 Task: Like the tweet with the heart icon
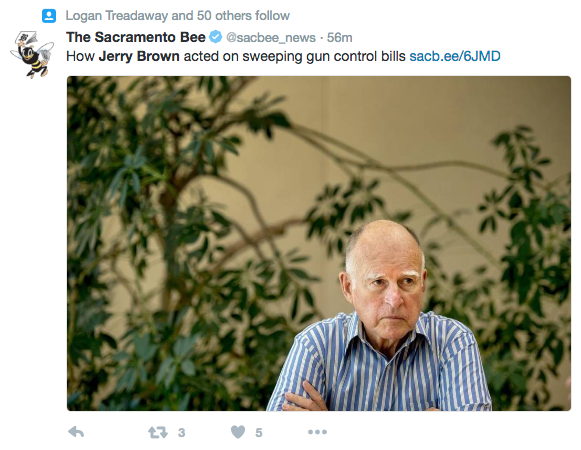(x=238, y=432)
